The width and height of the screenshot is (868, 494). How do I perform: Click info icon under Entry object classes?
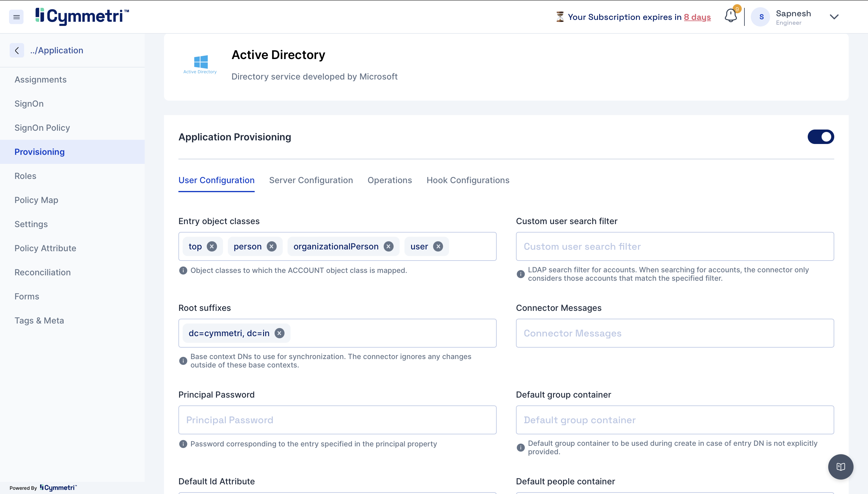pyautogui.click(x=183, y=270)
